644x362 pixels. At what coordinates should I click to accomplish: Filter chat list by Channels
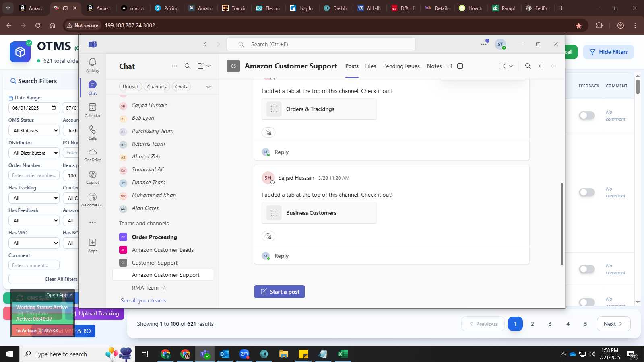click(x=157, y=87)
